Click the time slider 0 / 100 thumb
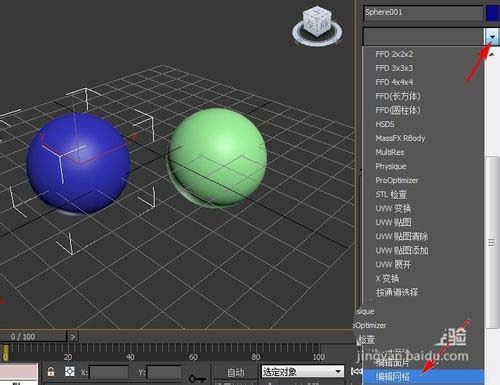Screen dimensions: 500x385 tap(33, 336)
